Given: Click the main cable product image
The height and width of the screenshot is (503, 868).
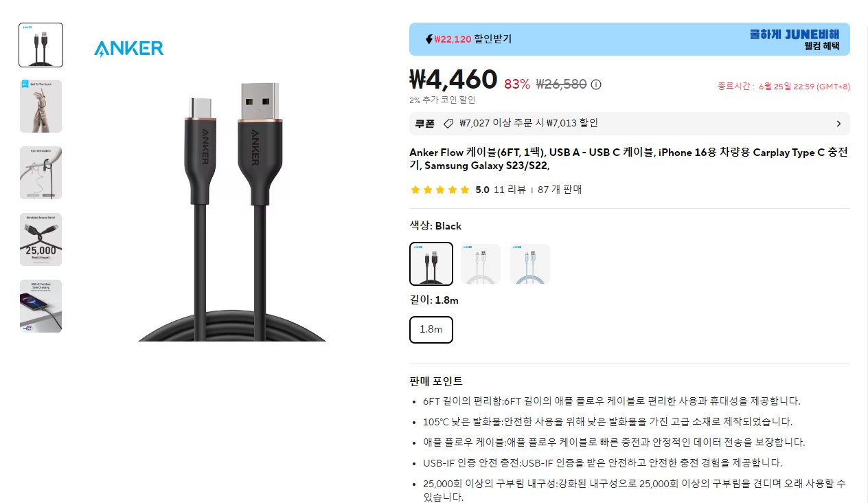Looking at the screenshot, I should click(x=232, y=210).
